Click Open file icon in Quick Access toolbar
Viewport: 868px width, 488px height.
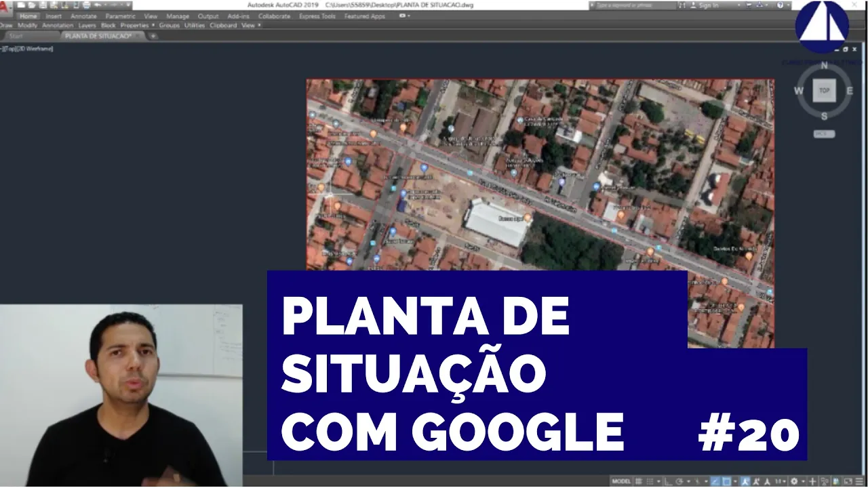click(x=32, y=5)
